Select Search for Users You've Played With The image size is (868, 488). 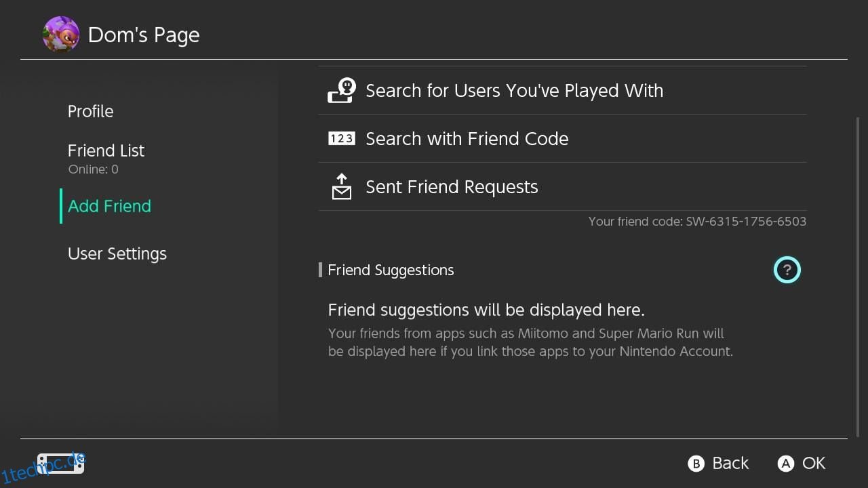(x=562, y=90)
